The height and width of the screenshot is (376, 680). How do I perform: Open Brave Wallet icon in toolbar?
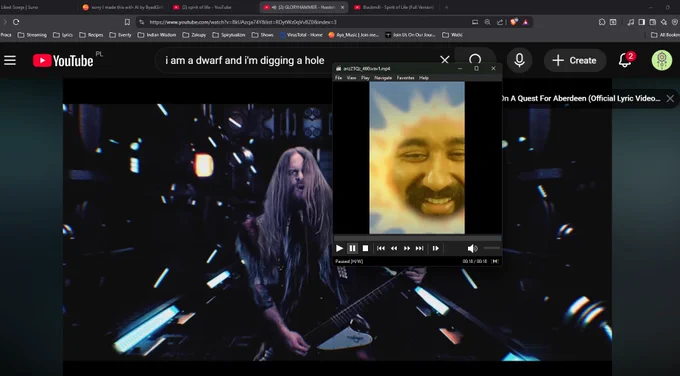[x=652, y=22]
